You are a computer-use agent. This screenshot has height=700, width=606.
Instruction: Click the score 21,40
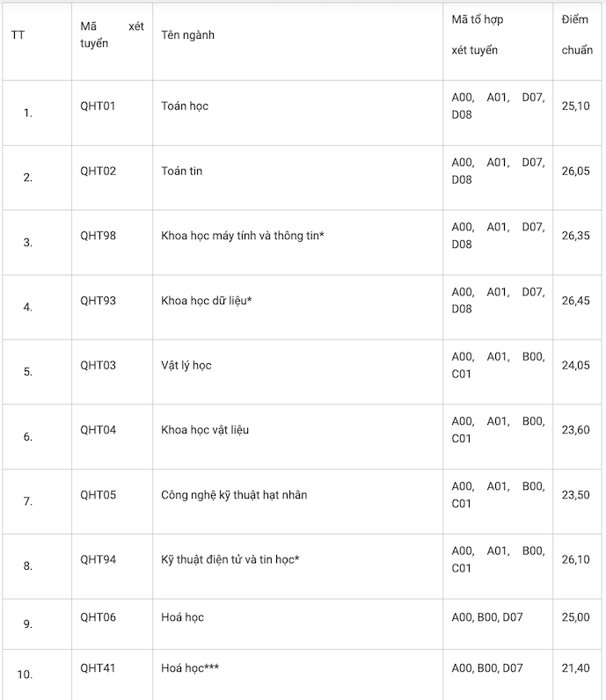576,668
